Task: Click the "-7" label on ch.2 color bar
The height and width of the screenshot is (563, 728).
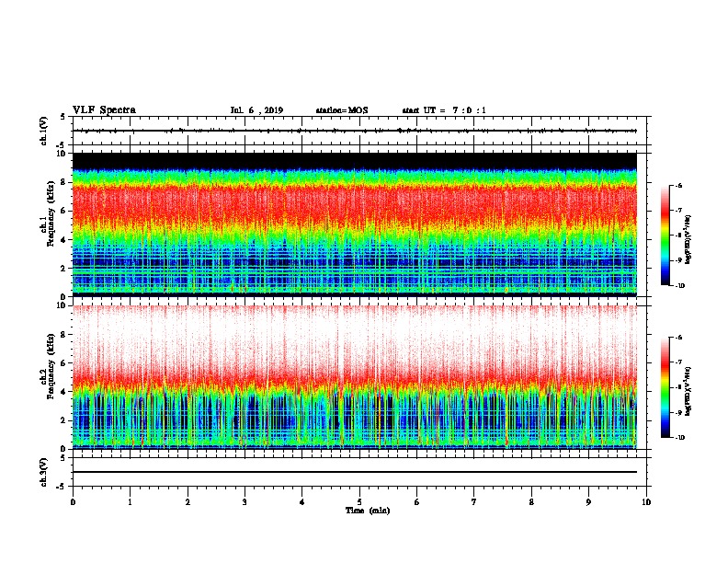Action: point(678,362)
